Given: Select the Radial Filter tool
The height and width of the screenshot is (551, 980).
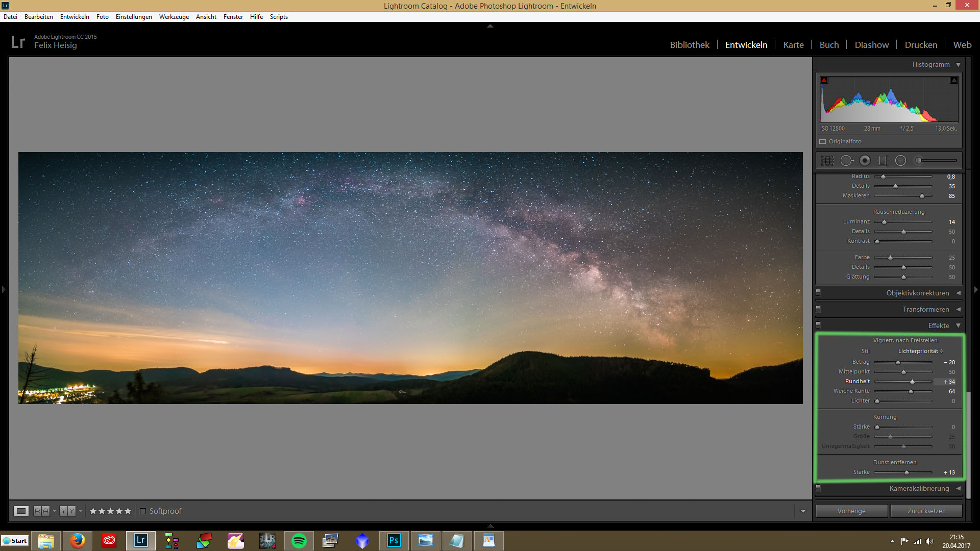Looking at the screenshot, I should (900, 161).
